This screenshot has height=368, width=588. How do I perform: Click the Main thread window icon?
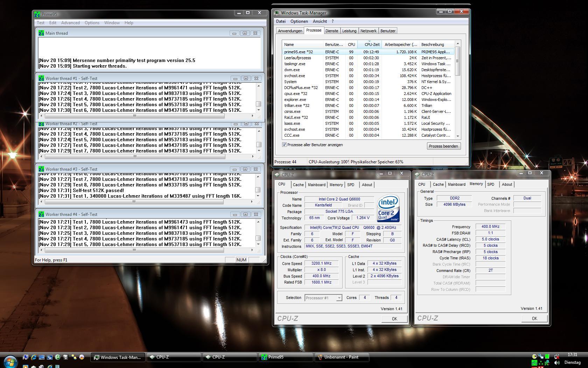coord(41,33)
